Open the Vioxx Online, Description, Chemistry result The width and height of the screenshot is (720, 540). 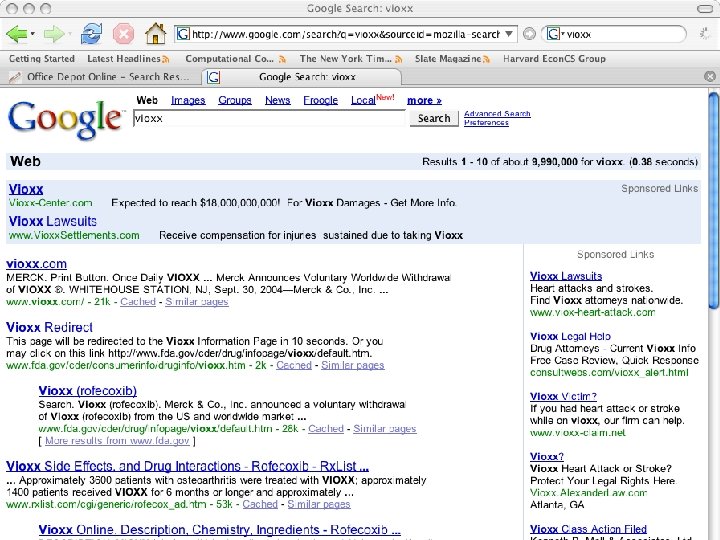coord(219,530)
